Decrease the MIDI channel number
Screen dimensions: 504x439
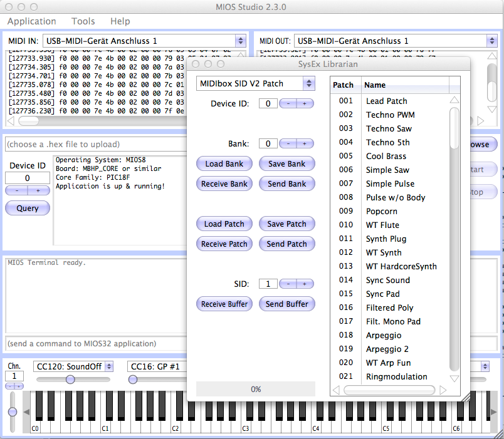(x=10, y=386)
